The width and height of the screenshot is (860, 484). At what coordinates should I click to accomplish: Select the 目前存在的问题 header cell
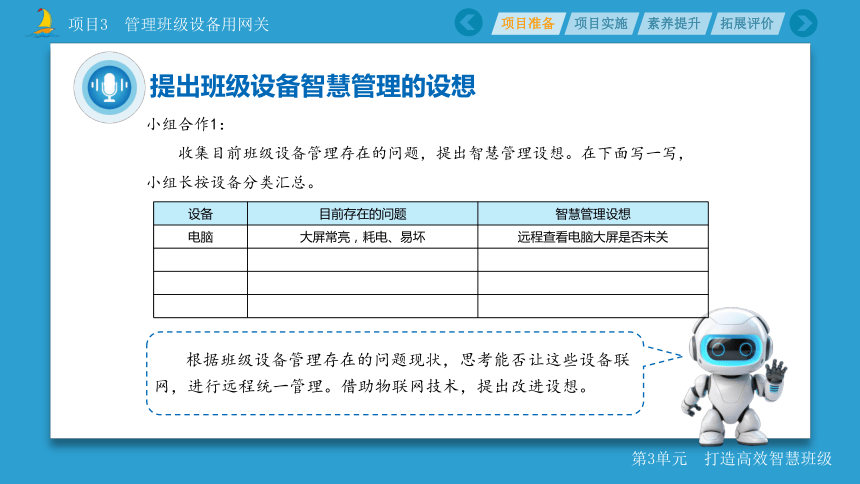tap(363, 213)
